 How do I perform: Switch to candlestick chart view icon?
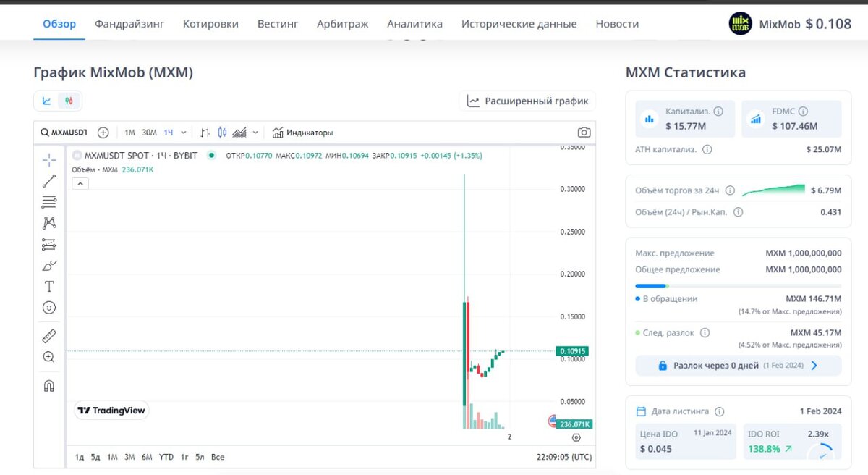69,101
